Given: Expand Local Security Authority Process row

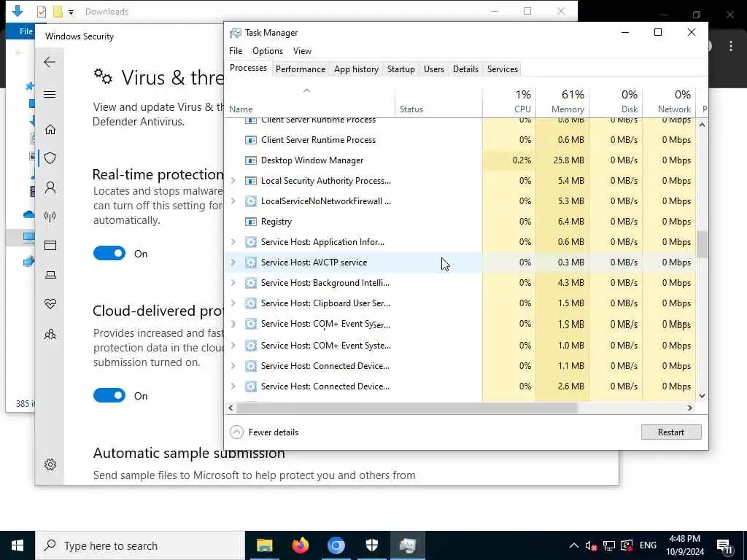Looking at the screenshot, I should 233,181.
